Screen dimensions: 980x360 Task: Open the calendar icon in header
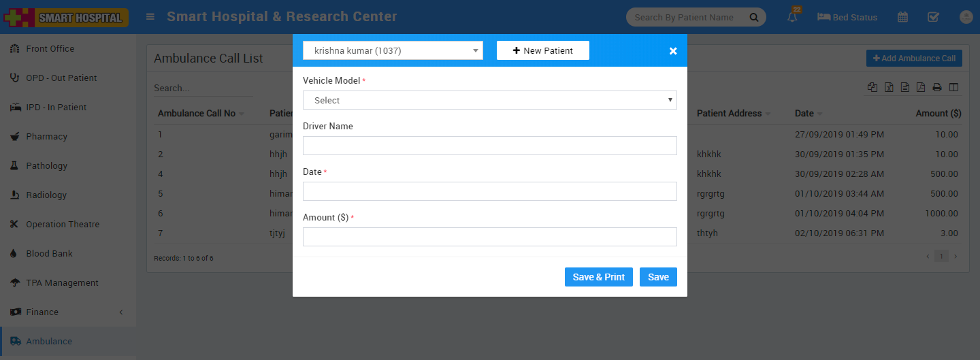[902, 18]
